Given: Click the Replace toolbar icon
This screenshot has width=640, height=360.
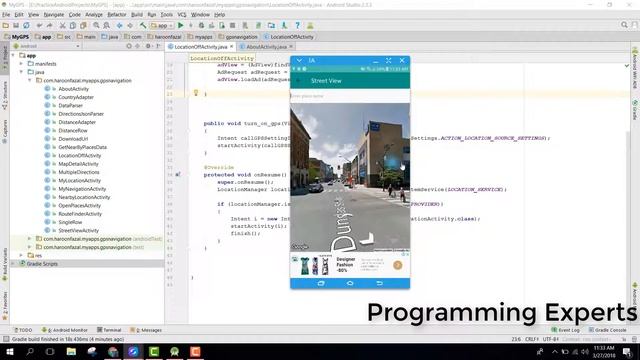Looking at the screenshot, I should pos(107,25).
